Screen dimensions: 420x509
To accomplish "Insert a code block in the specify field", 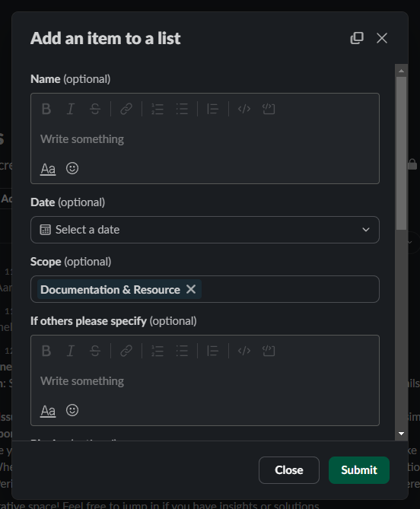I will [269, 351].
